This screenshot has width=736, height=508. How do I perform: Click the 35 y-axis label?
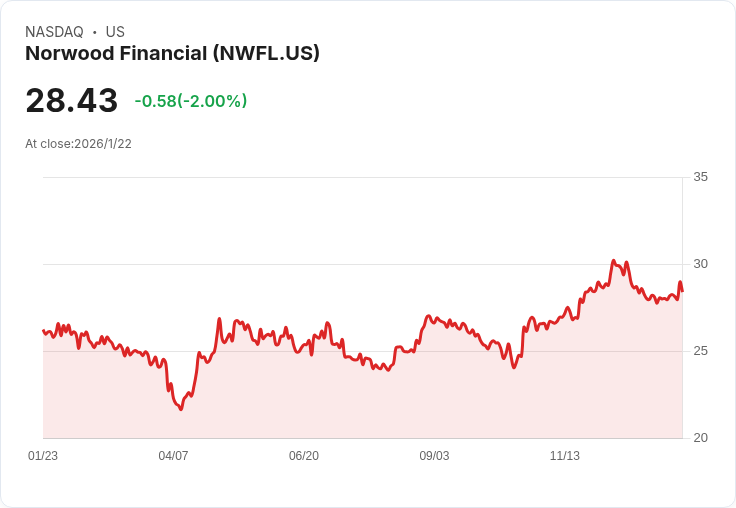pyautogui.click(x=700, y=177)
